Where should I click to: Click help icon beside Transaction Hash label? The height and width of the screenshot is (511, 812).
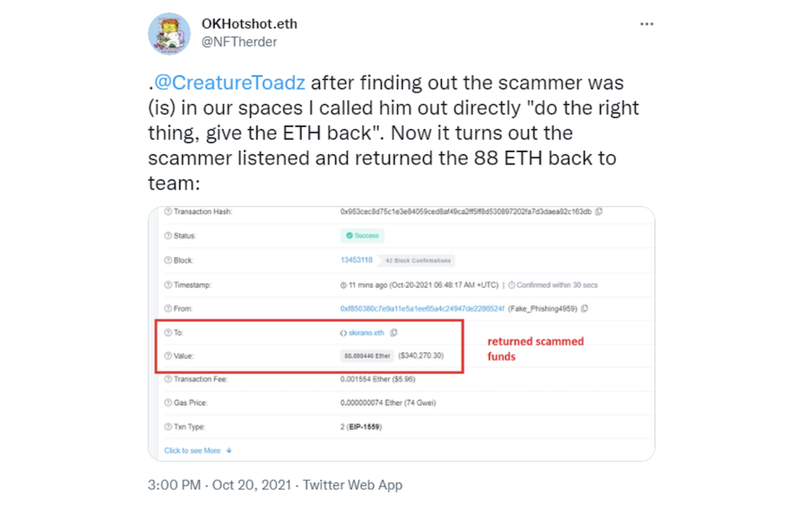(168, 211)
